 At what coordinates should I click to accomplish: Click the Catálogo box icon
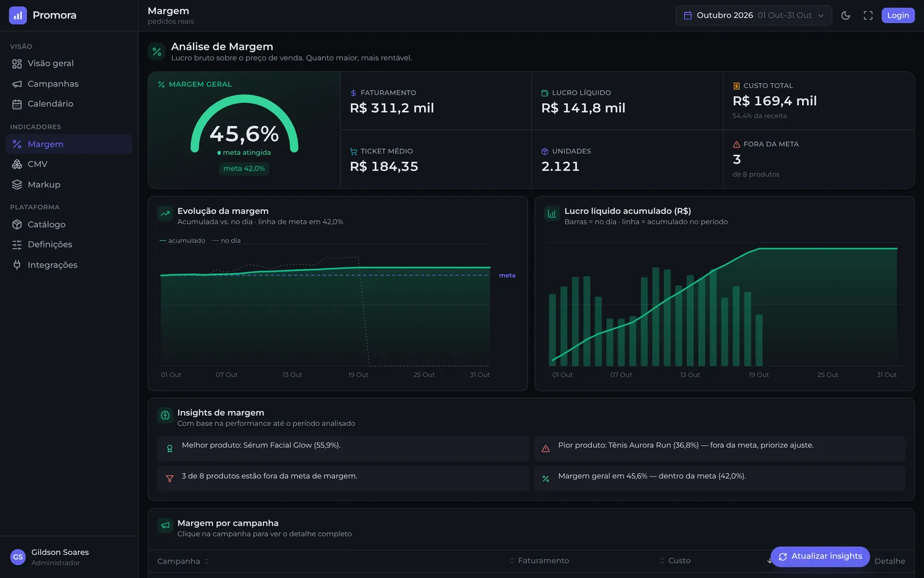click(x=17, y=224)
